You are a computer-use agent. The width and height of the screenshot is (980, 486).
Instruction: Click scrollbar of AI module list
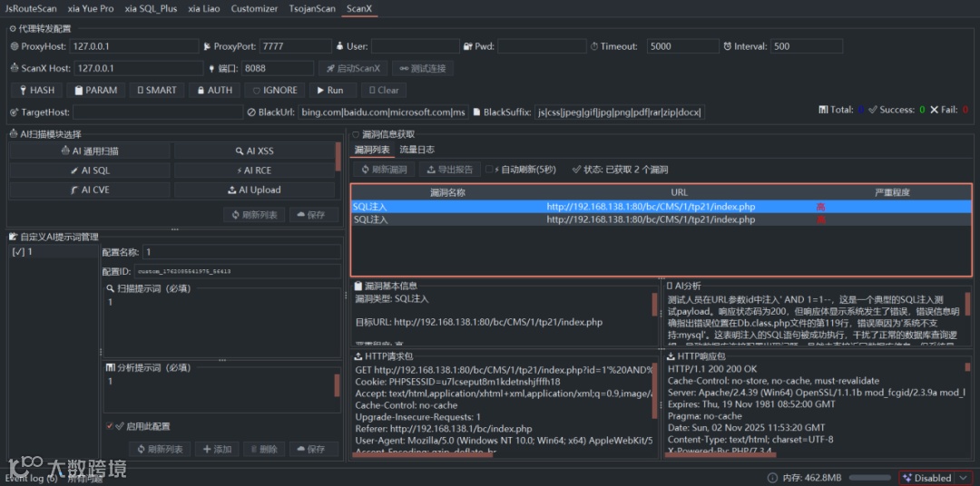tap(338, 157)
